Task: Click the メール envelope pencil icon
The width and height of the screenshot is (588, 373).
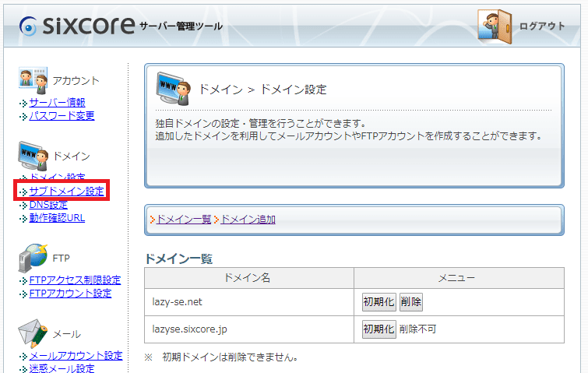Action: click(x=33, y=333)
